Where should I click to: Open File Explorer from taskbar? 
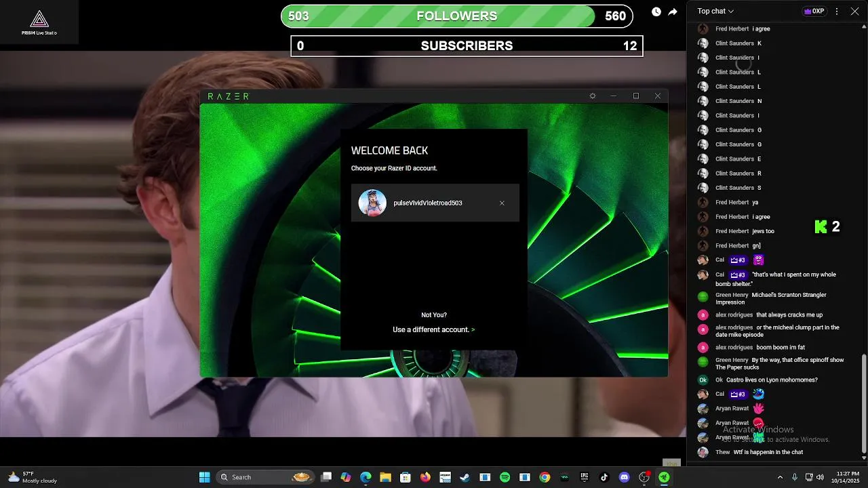coord(385,477)
